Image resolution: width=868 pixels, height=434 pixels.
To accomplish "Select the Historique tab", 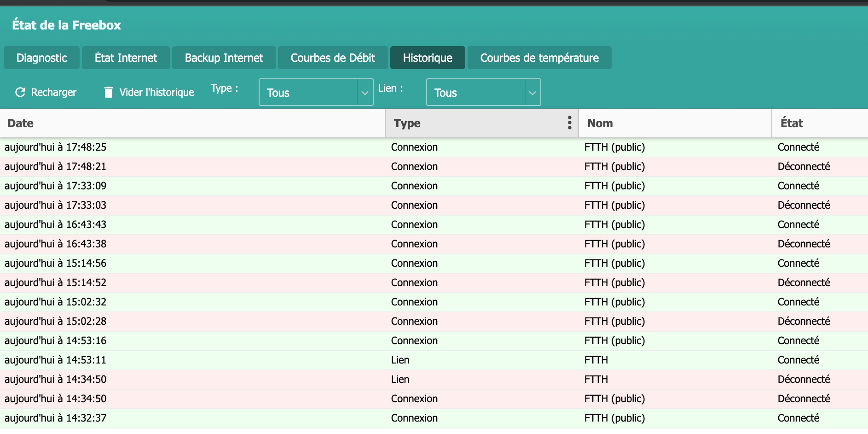I will click(428, 58).
